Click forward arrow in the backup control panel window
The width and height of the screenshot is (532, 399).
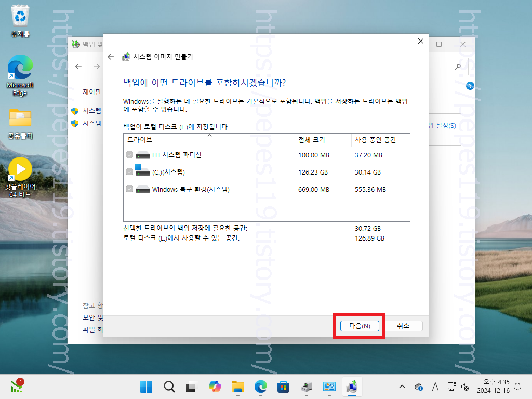[x=97, y=66]
